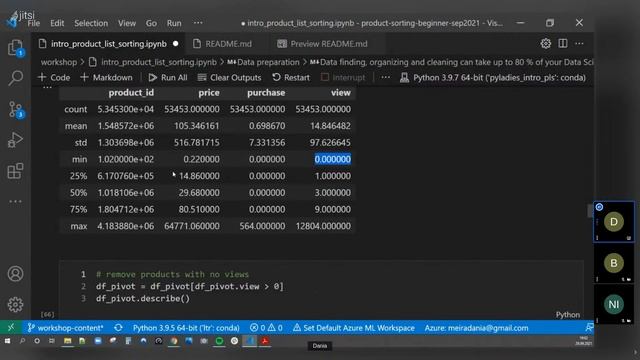The height and width of the screenshot is (360, 640).
Task: Open the Go menu
Action: coord(151,23)
